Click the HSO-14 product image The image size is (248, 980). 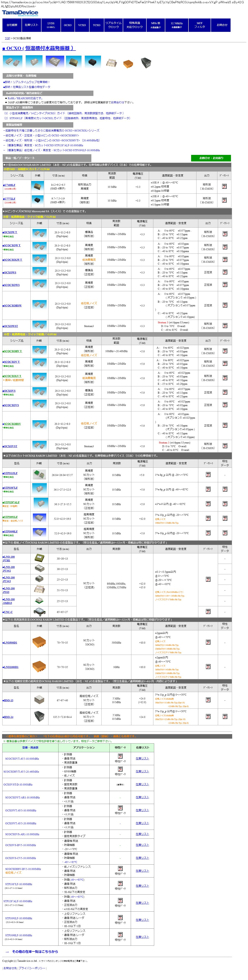[x=39, y=717]
